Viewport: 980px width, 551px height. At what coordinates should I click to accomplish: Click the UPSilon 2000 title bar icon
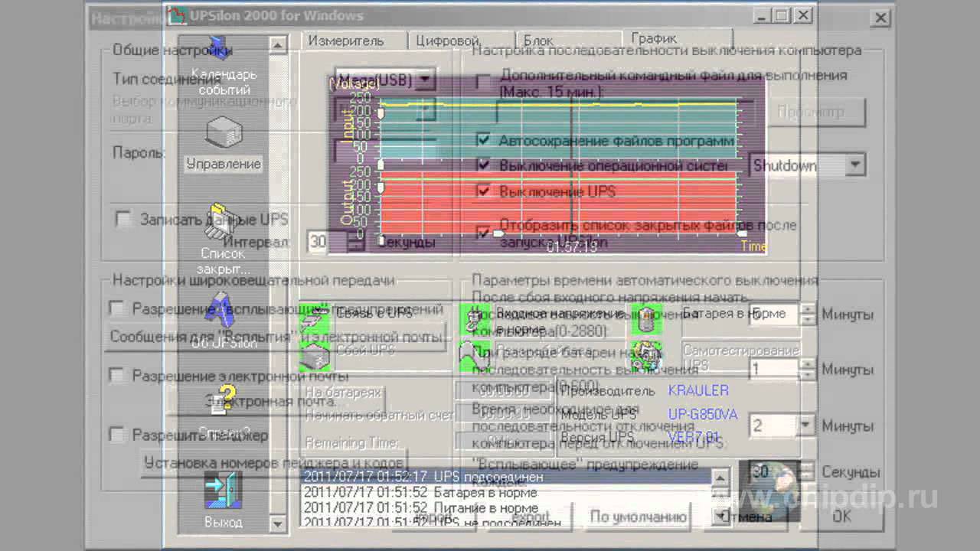coord(177,15)
